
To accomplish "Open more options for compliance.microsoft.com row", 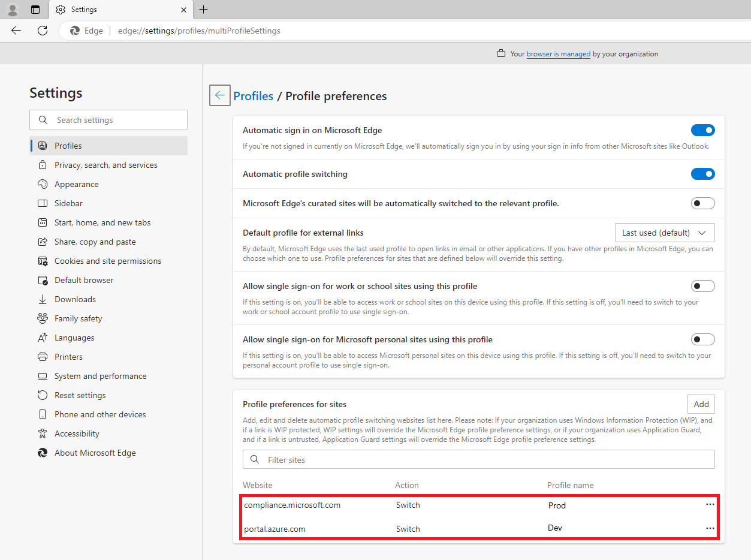I will pos(710,505).
